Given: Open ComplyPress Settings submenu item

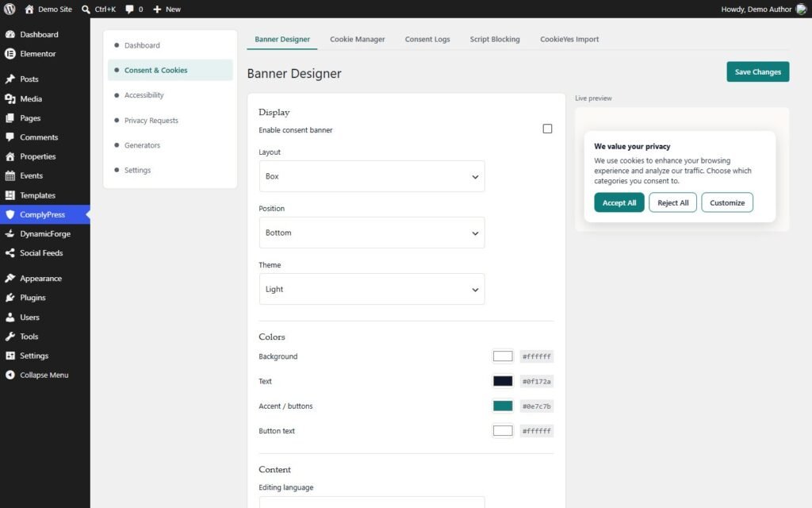Looking at the screenshot, I should click(170, 170).
